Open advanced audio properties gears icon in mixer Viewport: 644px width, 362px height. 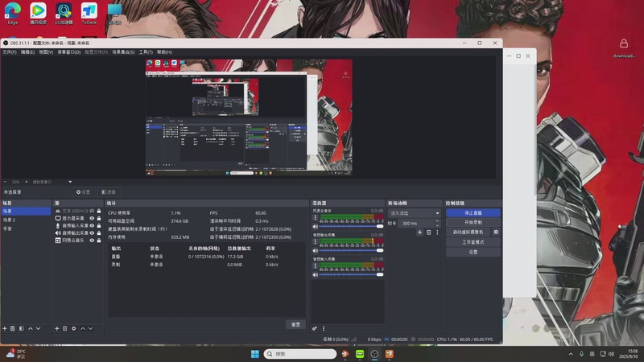point(315,328)
